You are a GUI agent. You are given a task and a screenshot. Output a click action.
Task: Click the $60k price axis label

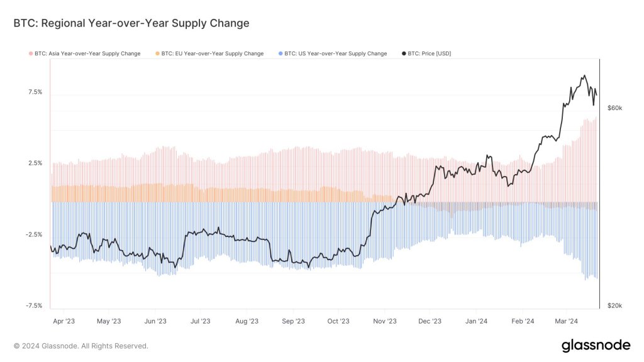614,108
